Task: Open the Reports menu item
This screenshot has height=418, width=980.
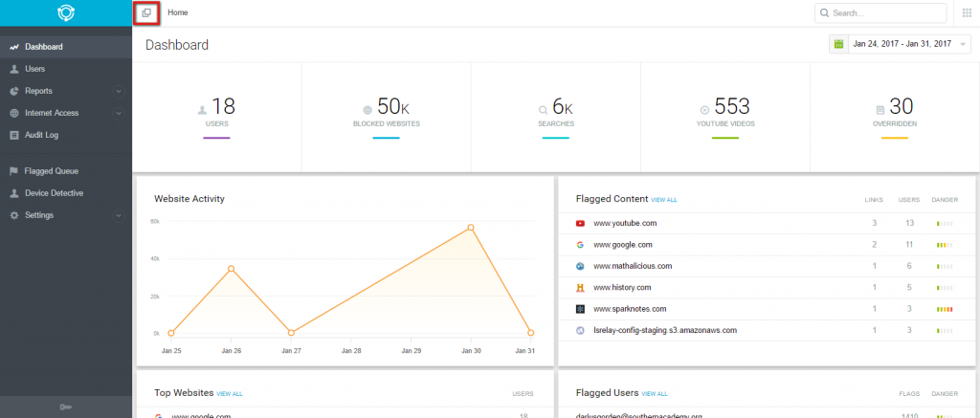Action: pos(66,91)
